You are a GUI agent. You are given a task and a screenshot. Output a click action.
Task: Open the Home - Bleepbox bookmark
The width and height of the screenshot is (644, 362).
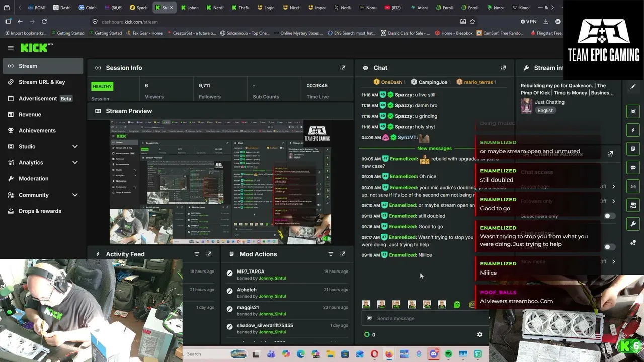coord(453,33)
